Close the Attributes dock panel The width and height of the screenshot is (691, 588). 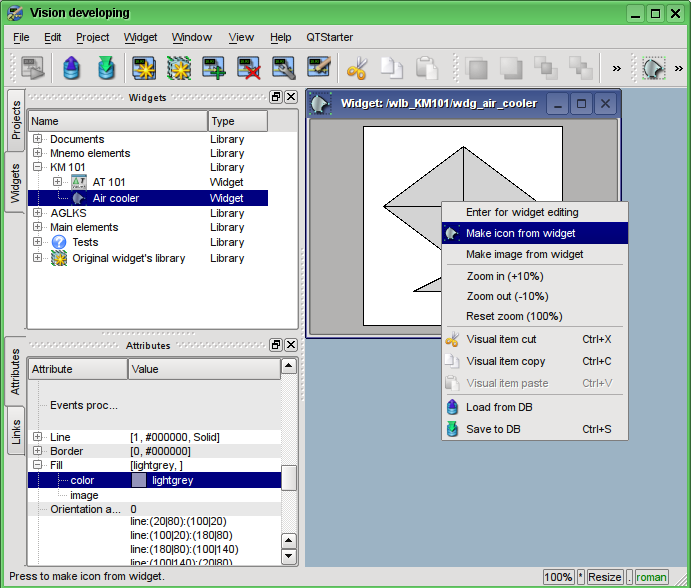point(291,345)
